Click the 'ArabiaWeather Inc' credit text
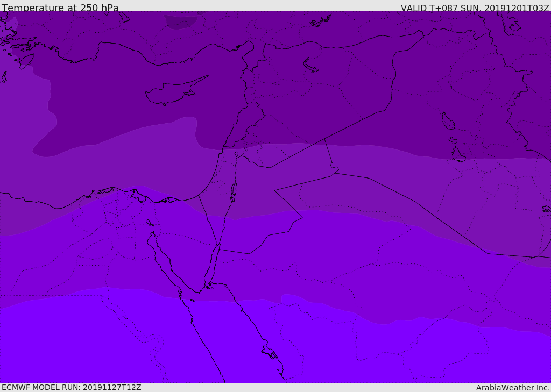 click(512, 388)
